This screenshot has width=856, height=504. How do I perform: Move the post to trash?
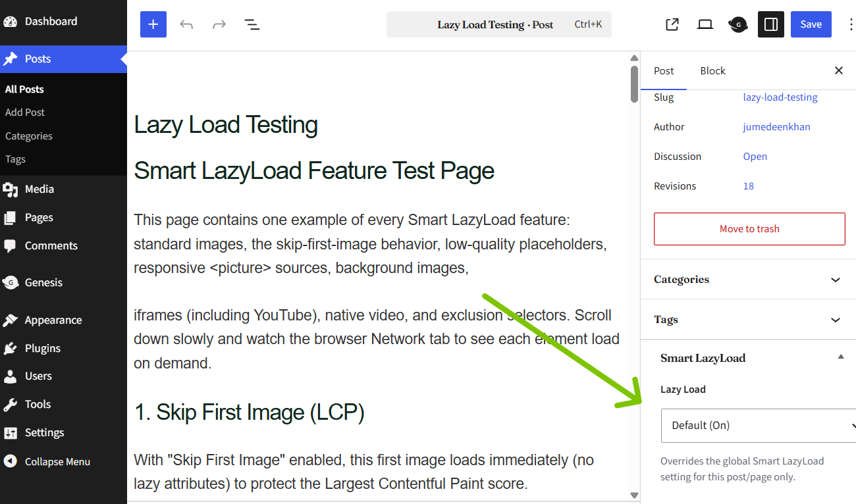(749, 229)
